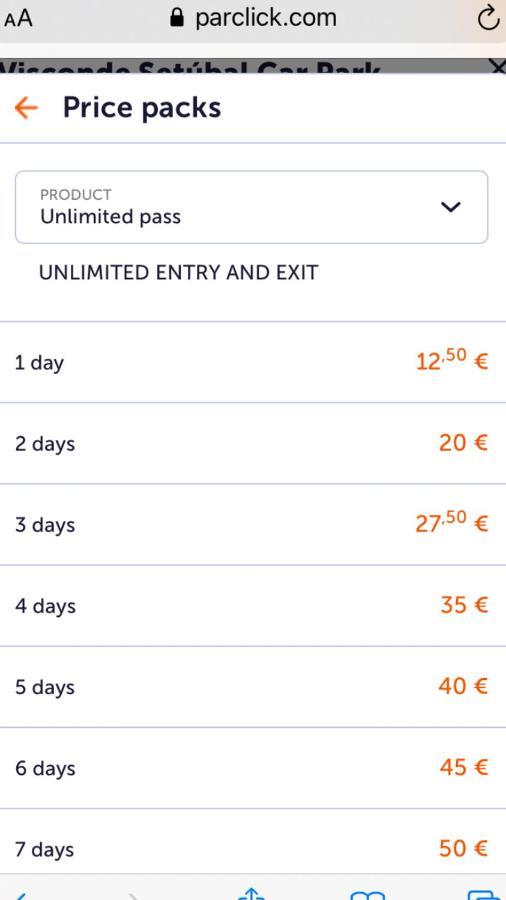
Task: Choose the 3 days price row
Action: (x=253, y=525)
